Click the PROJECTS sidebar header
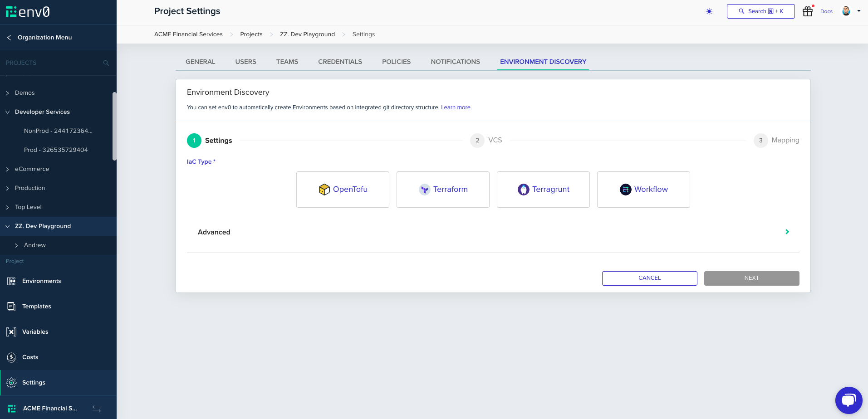Viewport: 868px width, 419px height. [21, 63]
